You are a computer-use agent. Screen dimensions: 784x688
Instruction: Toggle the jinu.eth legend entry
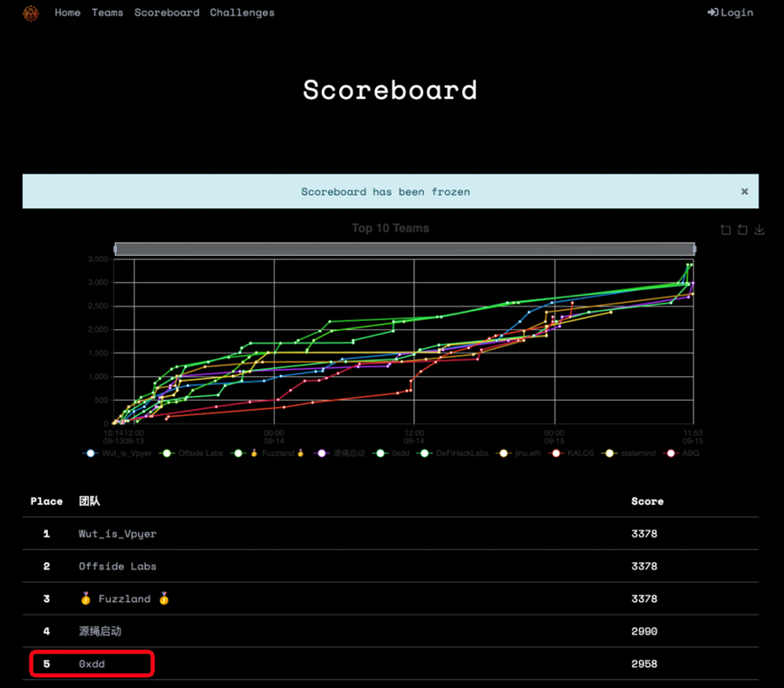[522, 453]
